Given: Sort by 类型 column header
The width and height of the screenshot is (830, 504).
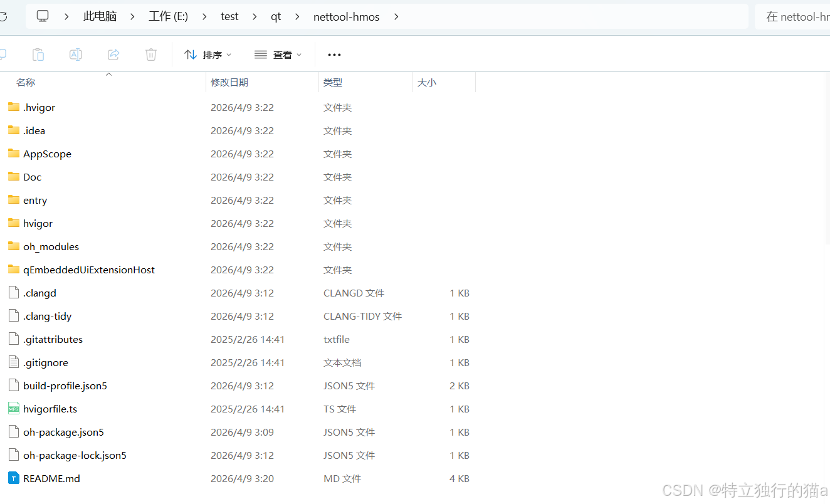Looking at the screenshot, I should point(333,82).
